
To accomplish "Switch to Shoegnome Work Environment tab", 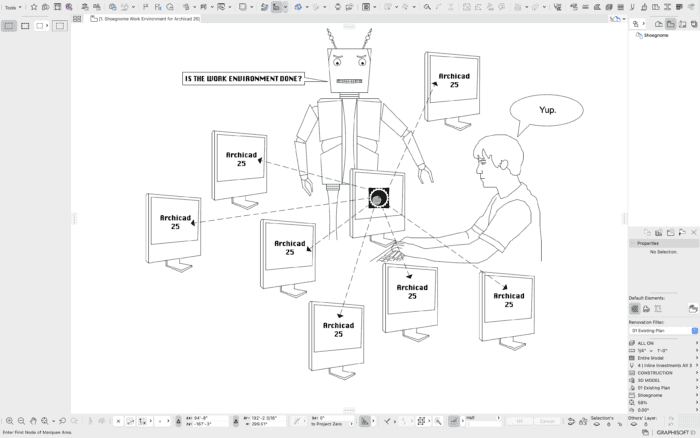I will (x=145, y=19).
